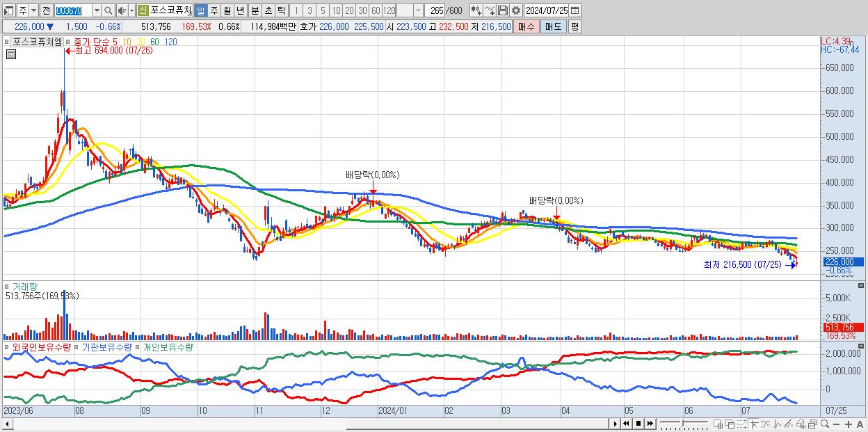This screenshot has height=432, width=868.
Task: Click the 매도 sell button
Action: click(x=553, y=26)
